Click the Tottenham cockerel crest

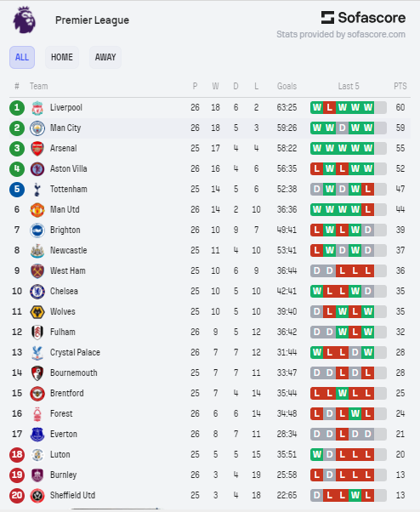coord(37,190)
